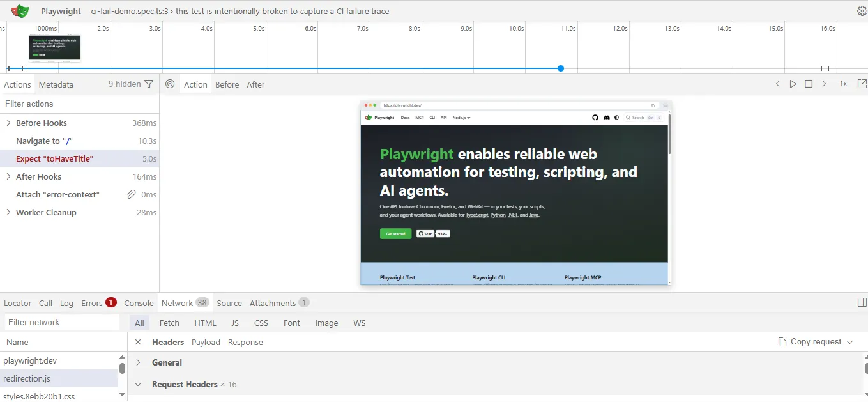
Task: Play the trace with the play button
Action: pyautogui.click(x=793, y=84)
